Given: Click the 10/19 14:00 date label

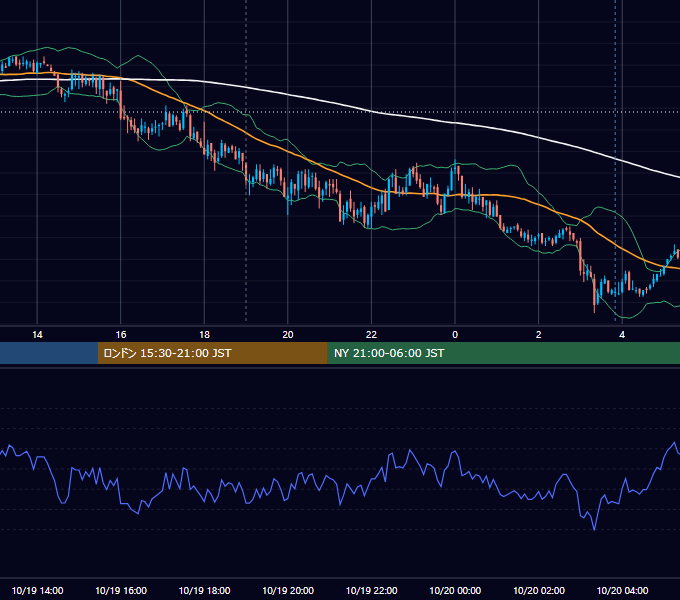Looking at the screenshot, I should [37, 590].
